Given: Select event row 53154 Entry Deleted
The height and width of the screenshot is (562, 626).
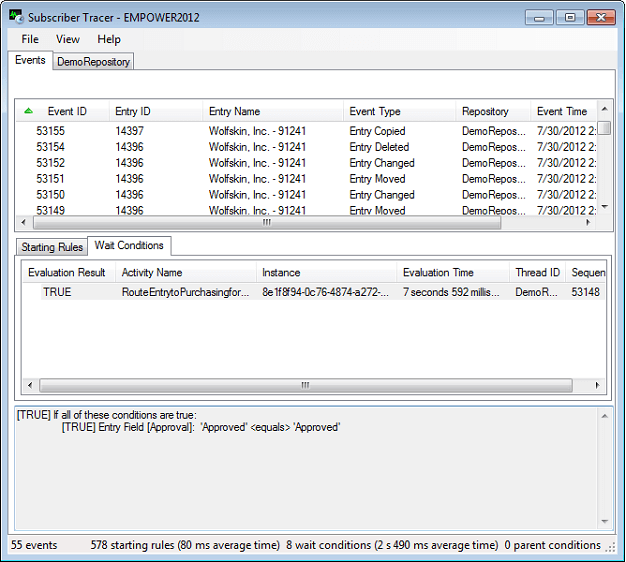Looking at the screenshot, I should (x=307, y=147).
